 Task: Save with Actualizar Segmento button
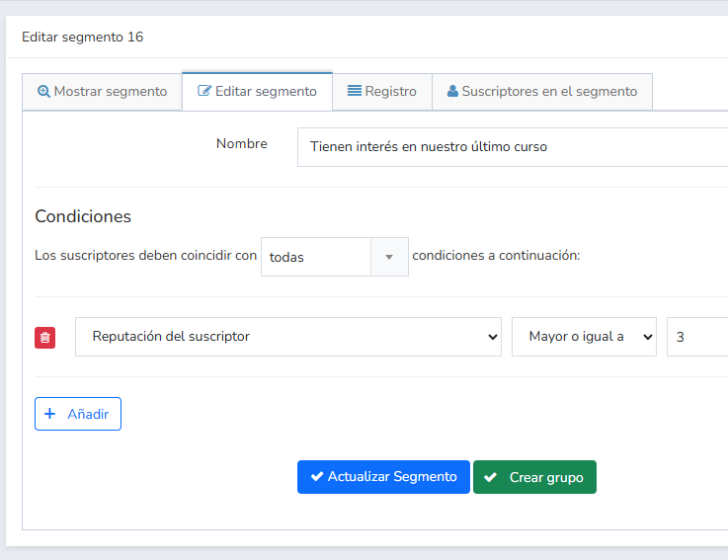(383, 477)
